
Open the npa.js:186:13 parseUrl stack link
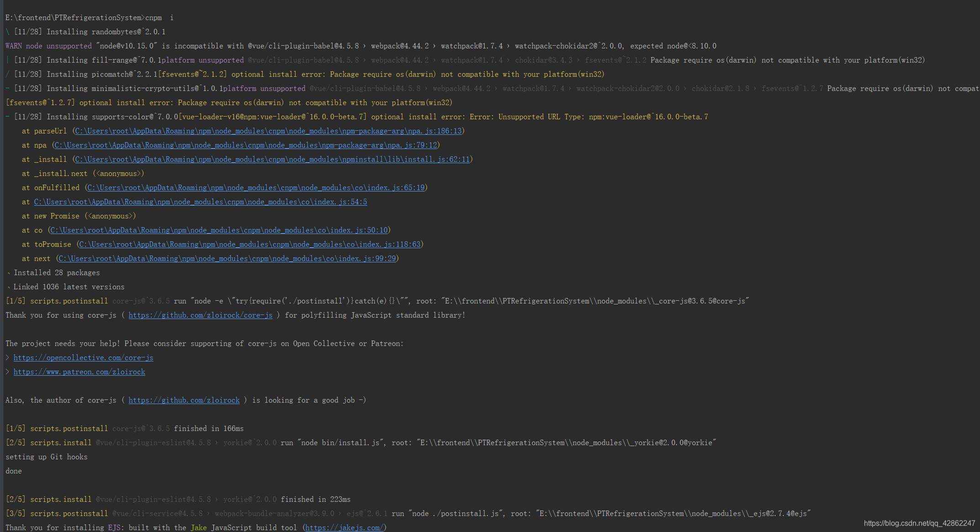[x=268, y=131]
